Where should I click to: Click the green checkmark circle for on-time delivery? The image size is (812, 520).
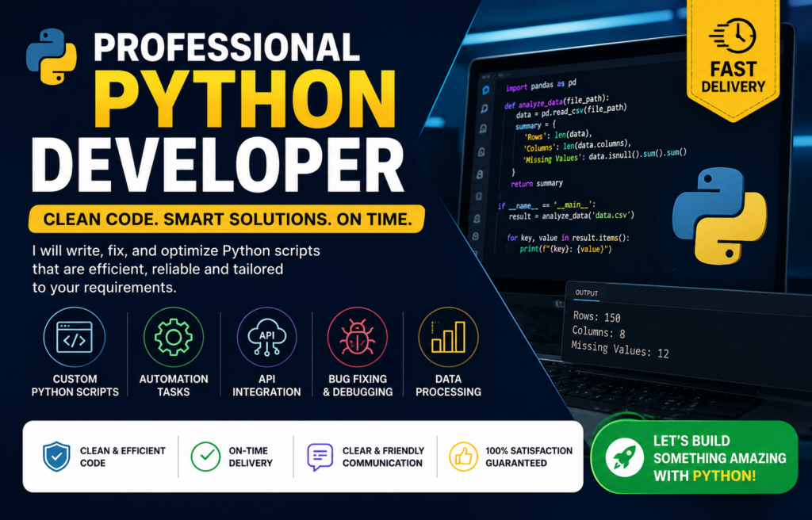(205, 457)
